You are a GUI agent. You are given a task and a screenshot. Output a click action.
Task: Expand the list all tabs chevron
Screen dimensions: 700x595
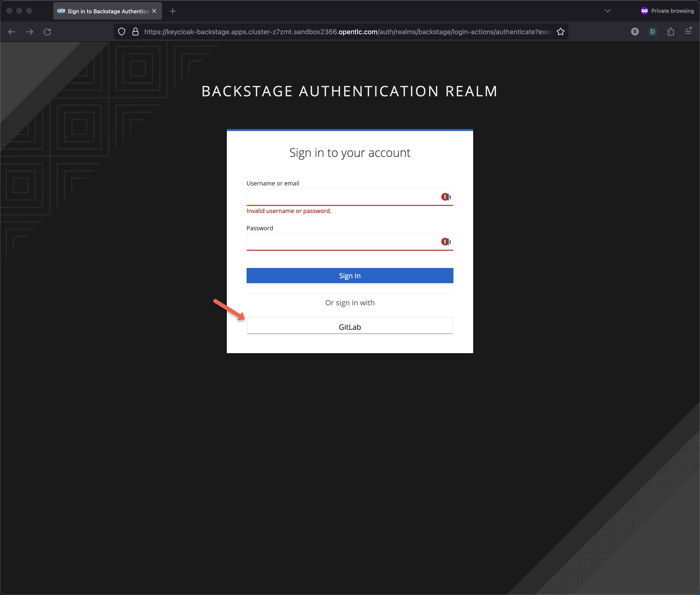coord(607,11)
